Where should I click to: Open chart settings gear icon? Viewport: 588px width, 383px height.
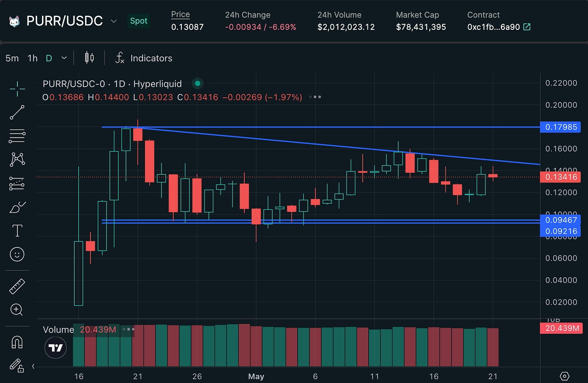pyautogui.click(x=565, y=376)
